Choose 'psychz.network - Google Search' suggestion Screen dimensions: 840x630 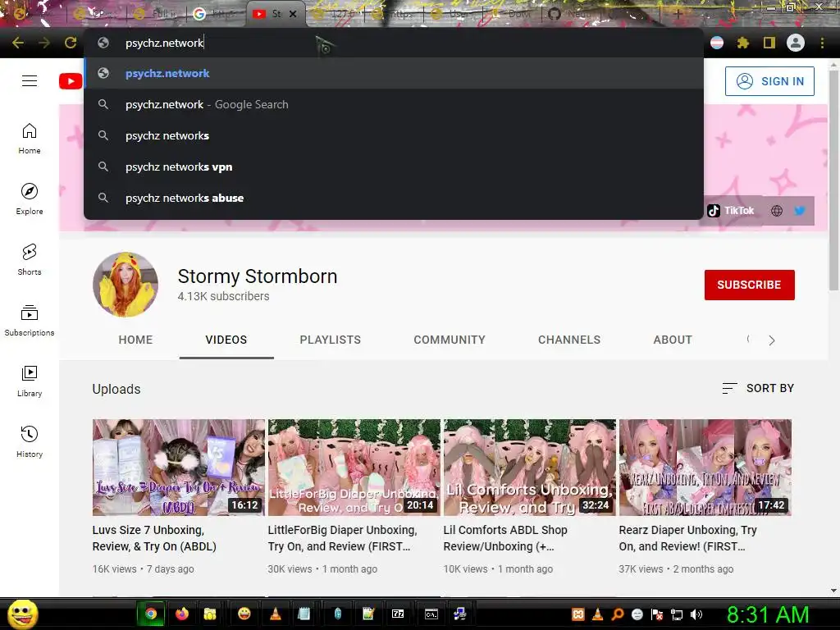click(394, 104)
